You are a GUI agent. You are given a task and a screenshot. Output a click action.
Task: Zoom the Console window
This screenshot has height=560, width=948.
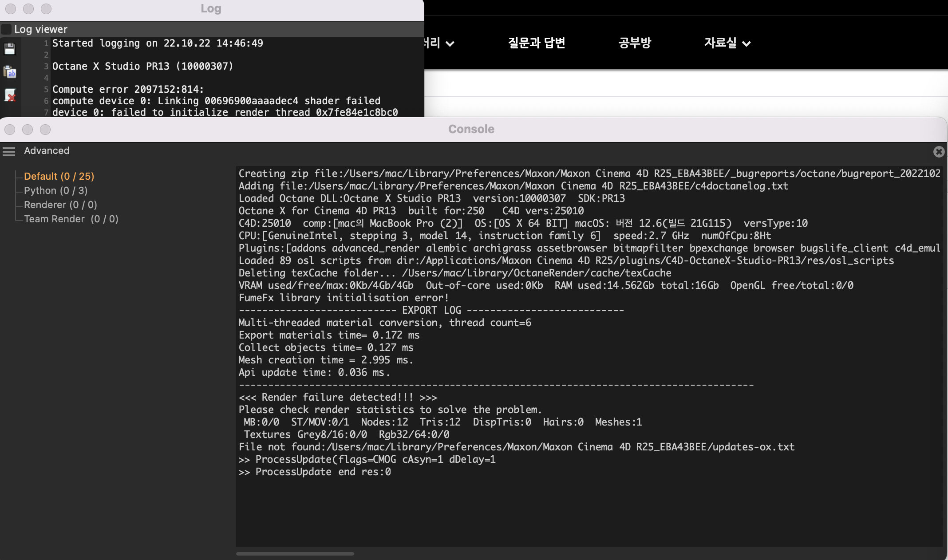tap(45, 130)
